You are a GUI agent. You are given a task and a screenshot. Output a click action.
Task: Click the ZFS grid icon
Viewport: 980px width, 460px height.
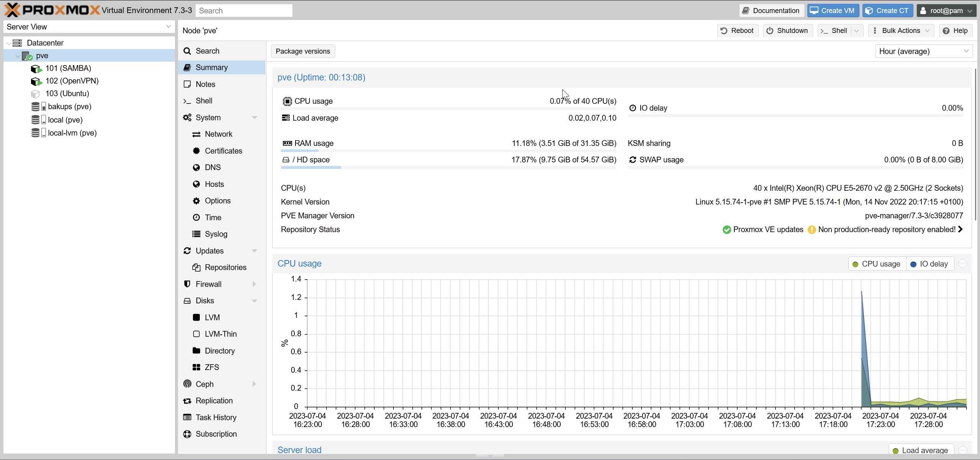coord(196,367)
